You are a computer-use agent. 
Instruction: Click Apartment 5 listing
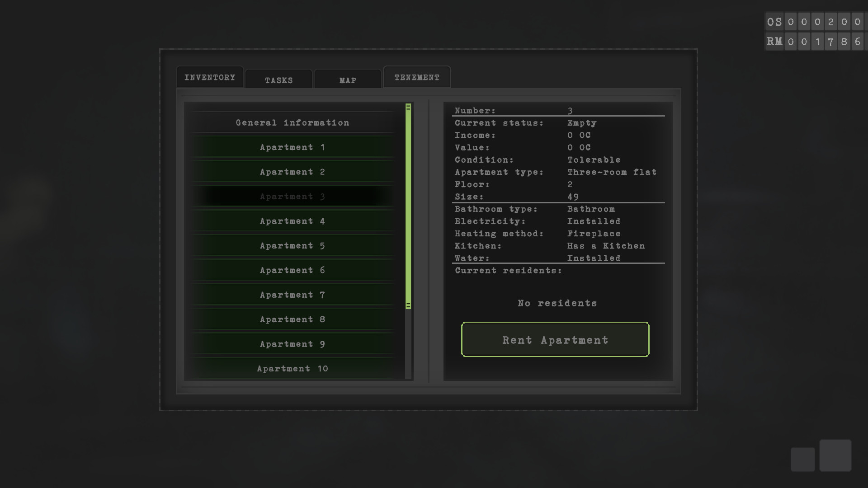coord(292,245)
